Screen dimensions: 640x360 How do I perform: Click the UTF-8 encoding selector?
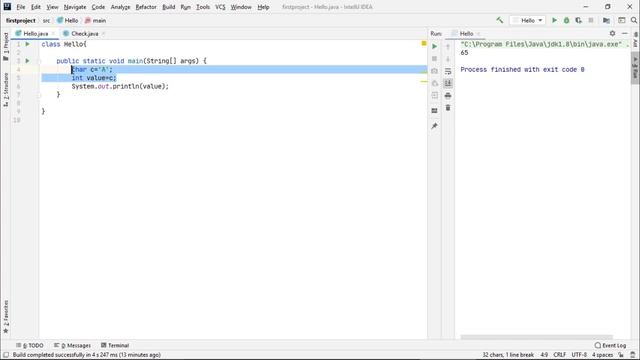click(579, 355)
